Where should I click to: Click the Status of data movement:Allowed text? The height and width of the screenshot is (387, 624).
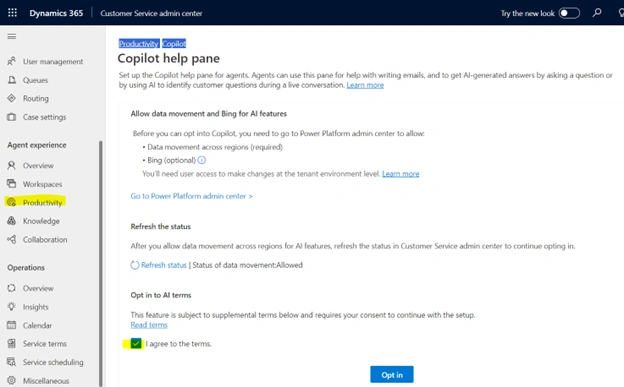[248, 265]
